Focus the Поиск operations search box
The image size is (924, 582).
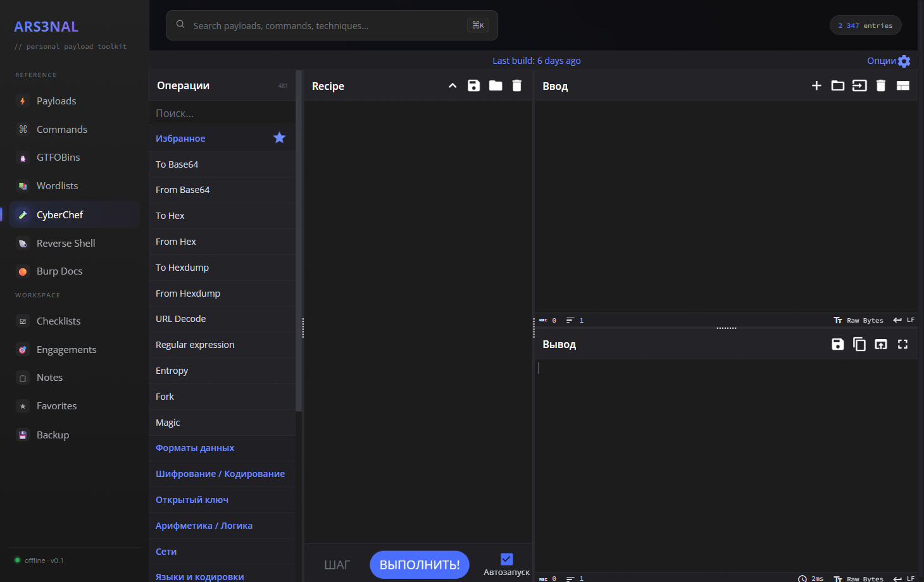pyautogui.click(x=222, y=113)
